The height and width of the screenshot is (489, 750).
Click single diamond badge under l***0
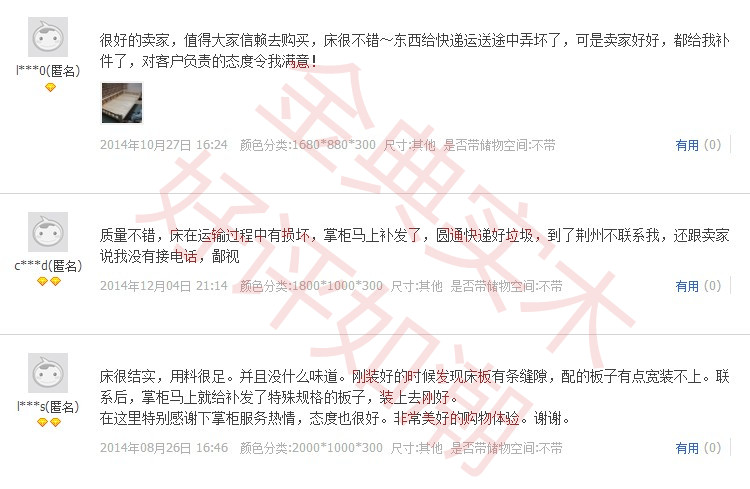[50, 87]
